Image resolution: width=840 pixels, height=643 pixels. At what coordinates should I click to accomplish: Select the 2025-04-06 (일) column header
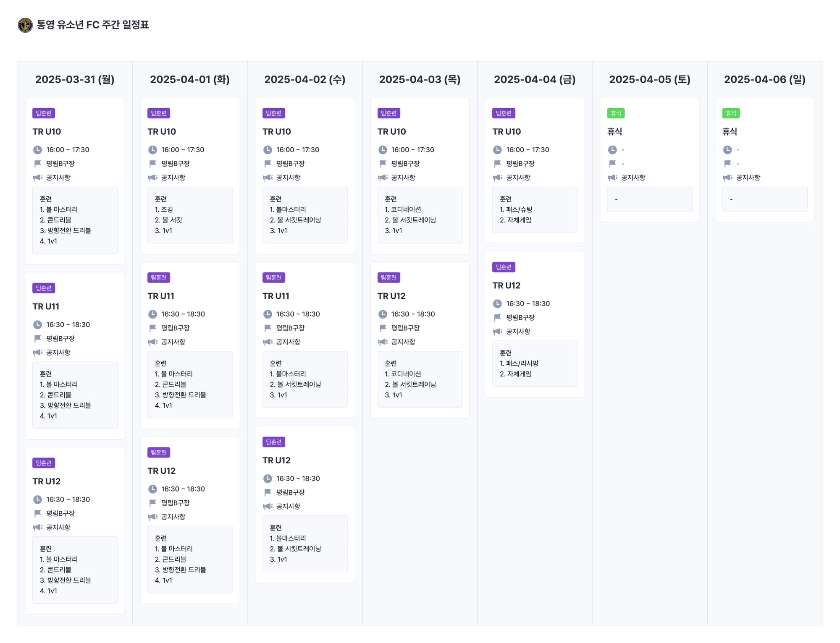pos(764,79)
